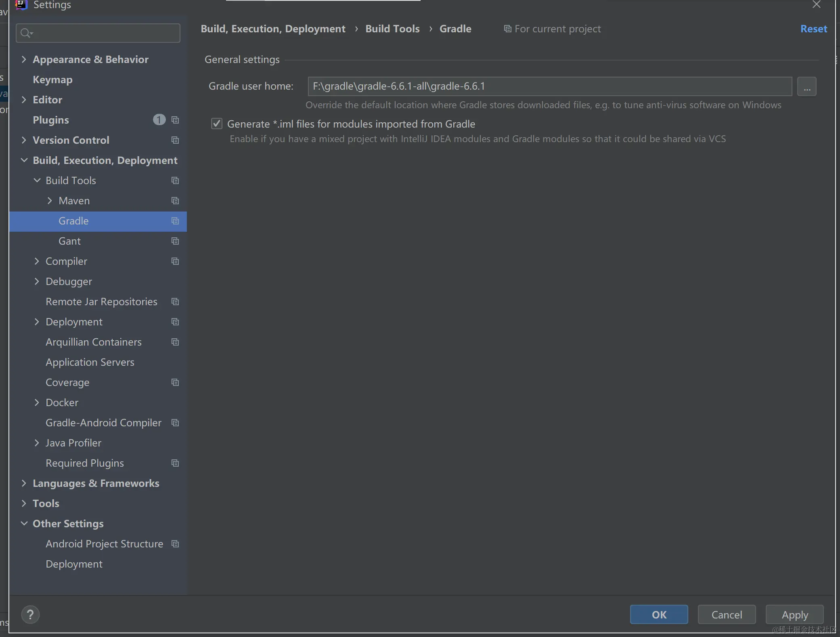
Task: Toggle Generate *.iml files checkbox
Action: (217, 124)
